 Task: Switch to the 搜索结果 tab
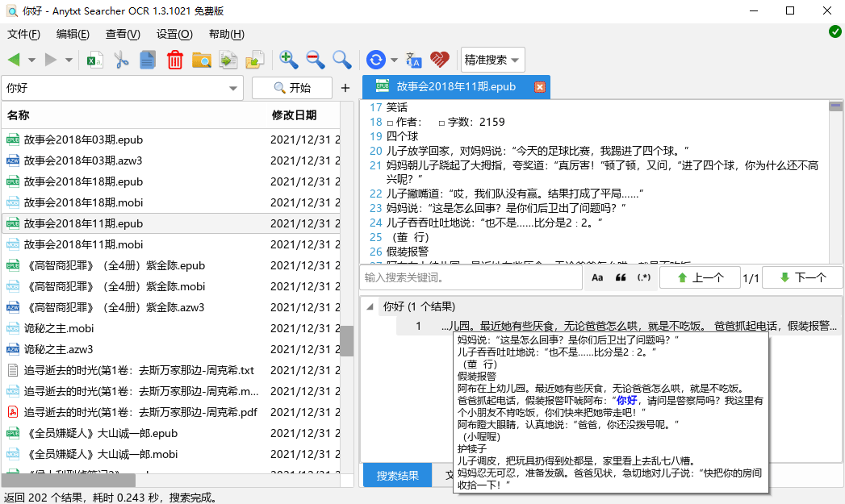pyautogui.click(x=396, y=475)
